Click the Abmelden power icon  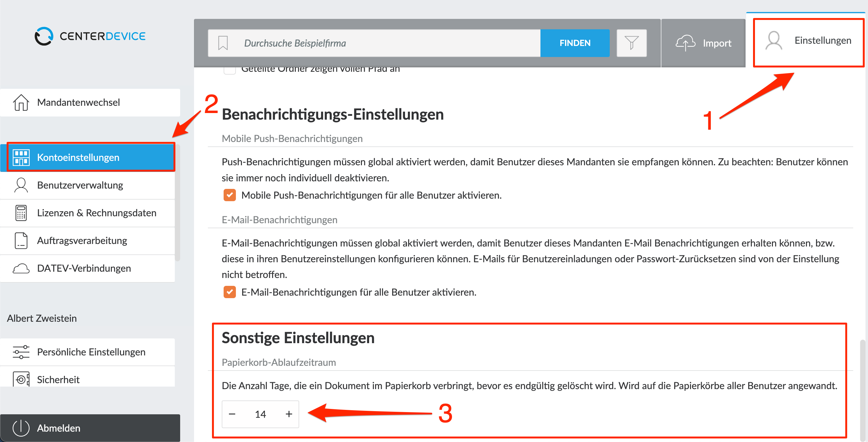click(x=21, y=428)
